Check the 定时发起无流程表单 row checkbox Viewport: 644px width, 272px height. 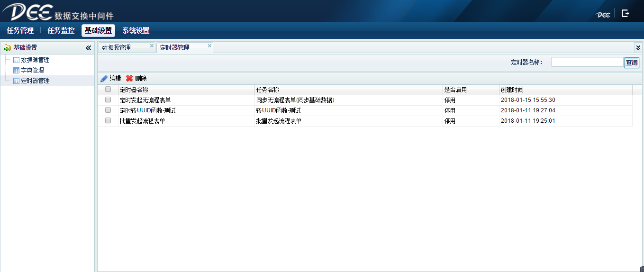point(108,100)
